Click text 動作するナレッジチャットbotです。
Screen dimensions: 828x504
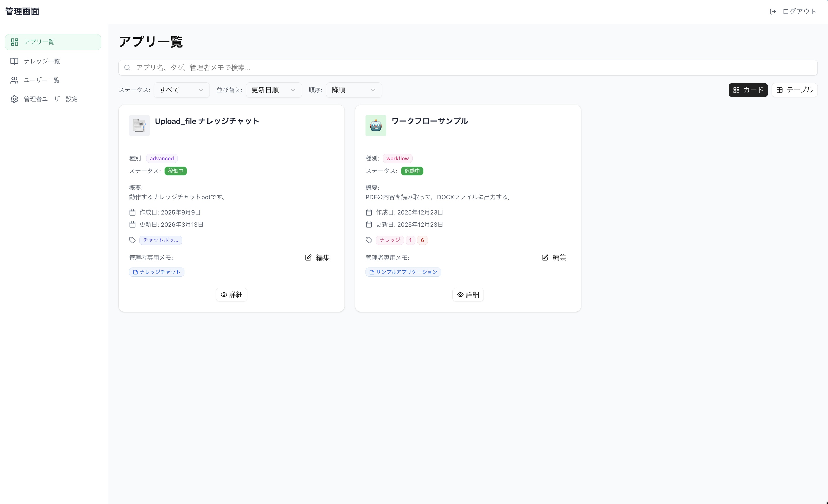pyautogui.click(x=178, y=197)
